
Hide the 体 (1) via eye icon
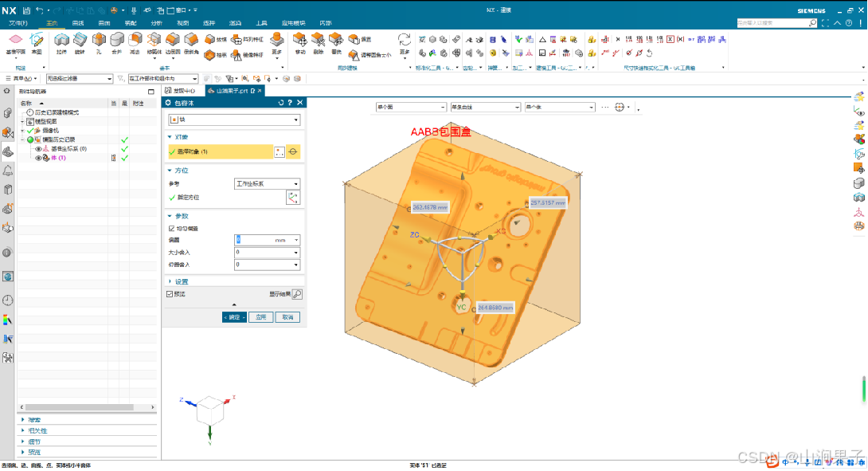(x=39, y=158)
